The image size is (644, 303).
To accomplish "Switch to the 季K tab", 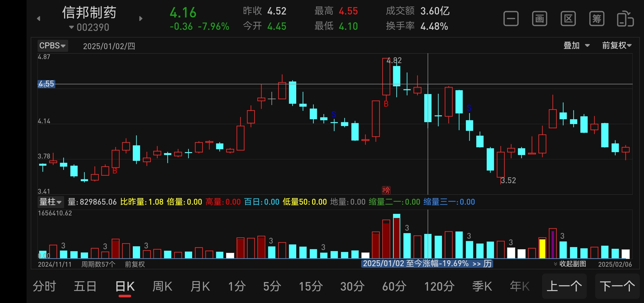I will [x=482, y=286].
